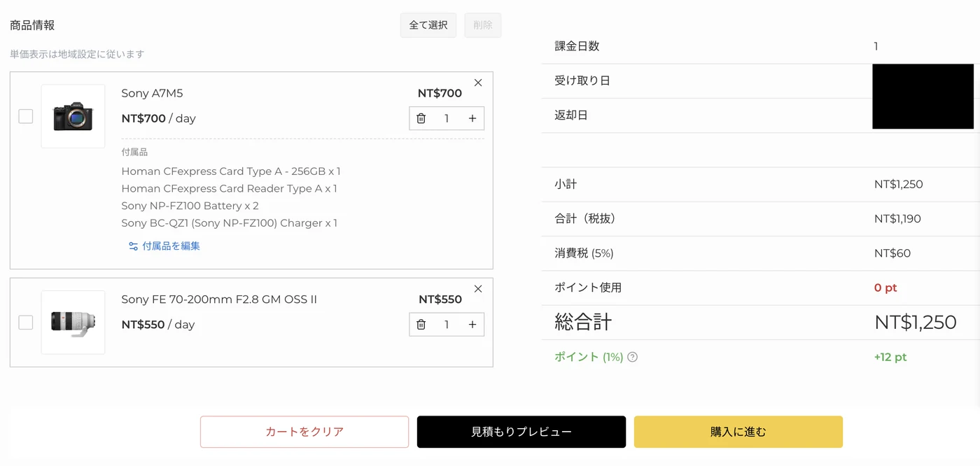
Task: Click the Sony FE 70-200mm F2.8 GM OSS II title
Action: (219, 299)
